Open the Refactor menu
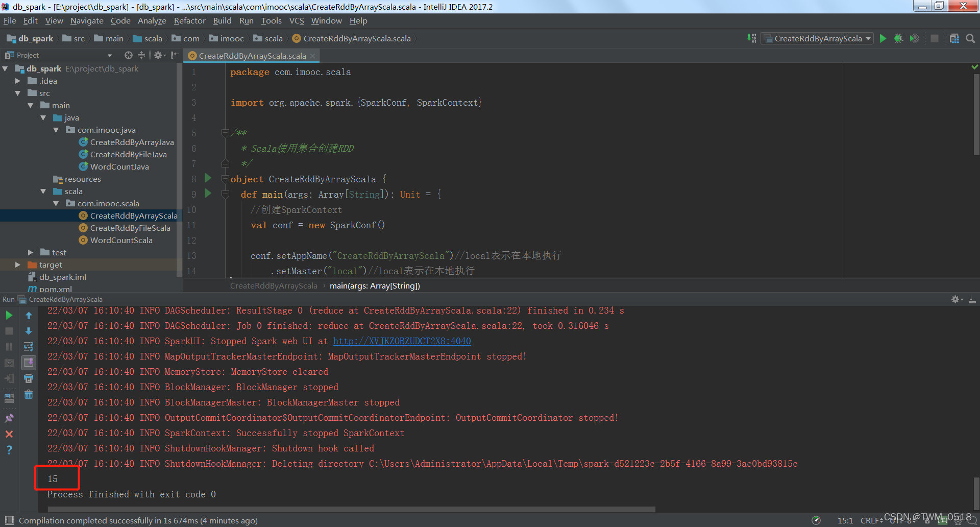 189,20
